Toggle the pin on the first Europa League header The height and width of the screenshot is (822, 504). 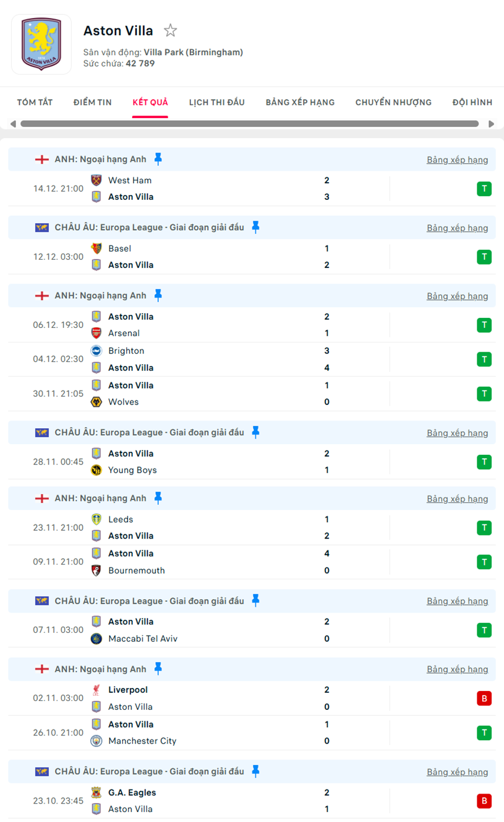coord(256,227)
